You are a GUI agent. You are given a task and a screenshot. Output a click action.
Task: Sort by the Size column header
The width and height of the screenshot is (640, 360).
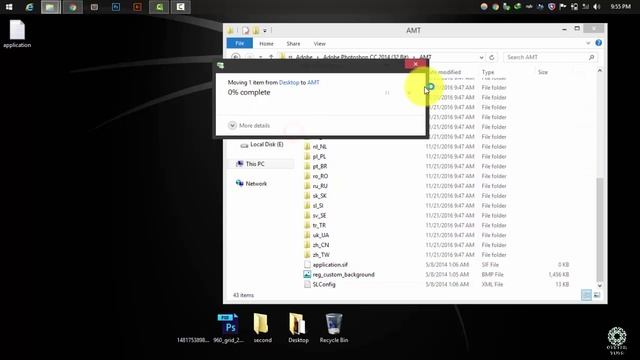point(542,72)
